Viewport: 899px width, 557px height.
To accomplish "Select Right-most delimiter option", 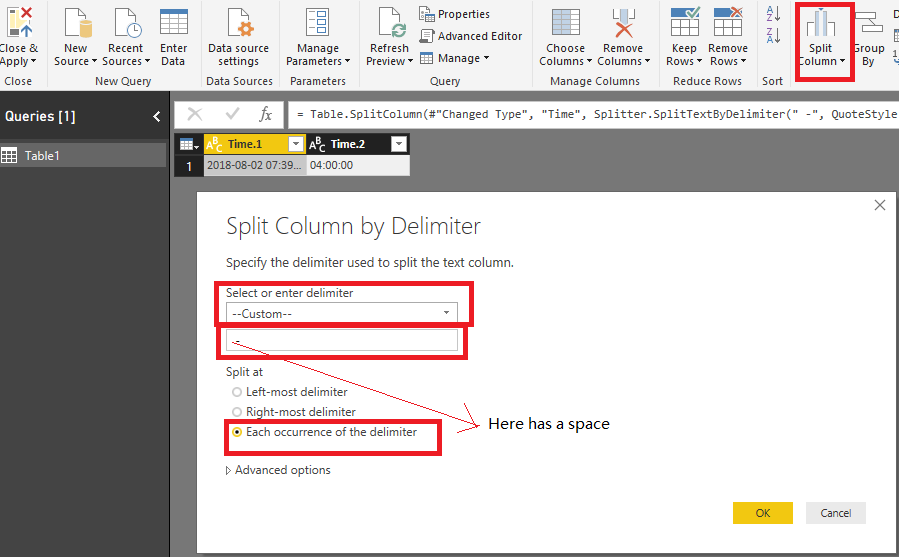I will coord(294,412).
